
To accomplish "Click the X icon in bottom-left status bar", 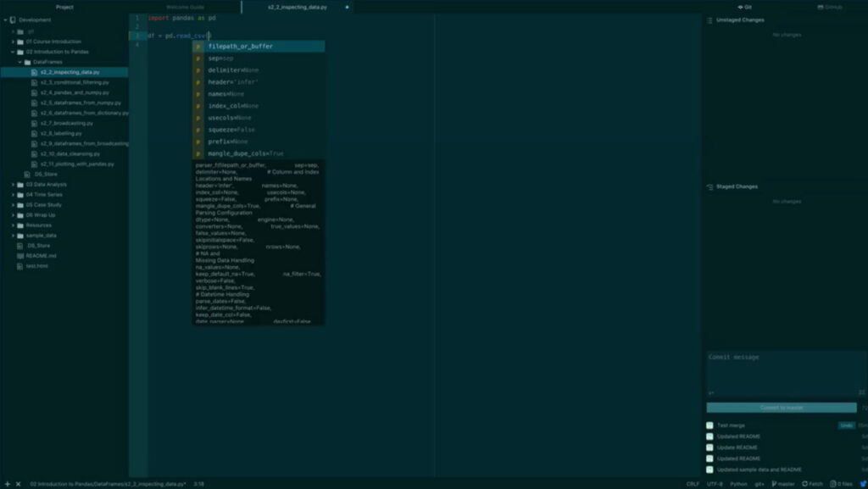I will [18, 484].
